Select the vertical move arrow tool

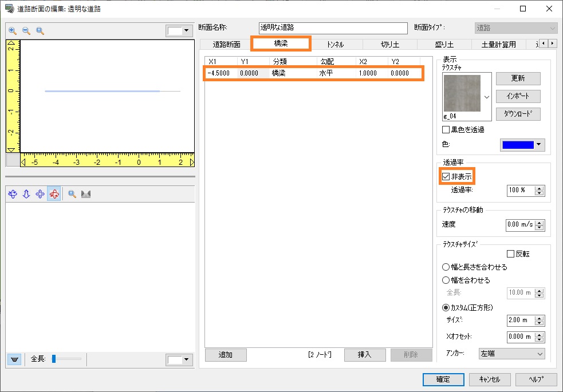click(x=26, y=194)
